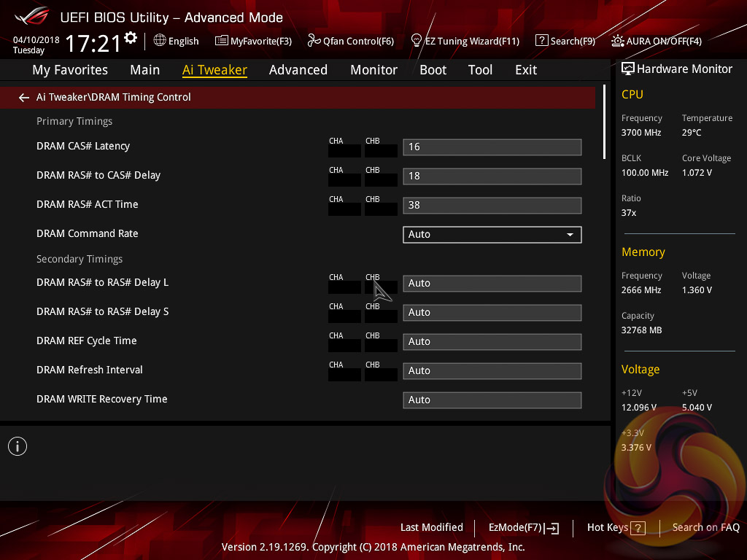Click the Primary Timings heading

(x=74, y=121)
